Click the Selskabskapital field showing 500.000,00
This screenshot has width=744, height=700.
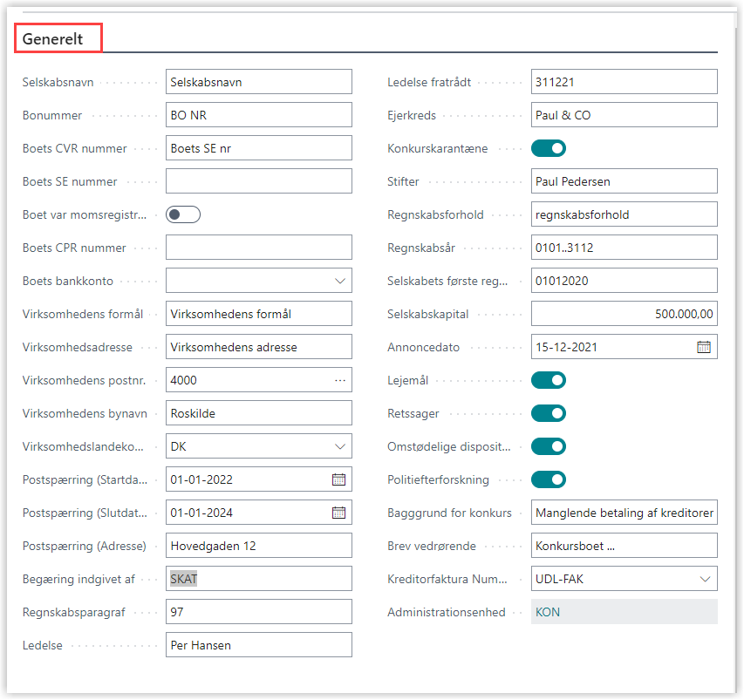[x=623, y=314]
